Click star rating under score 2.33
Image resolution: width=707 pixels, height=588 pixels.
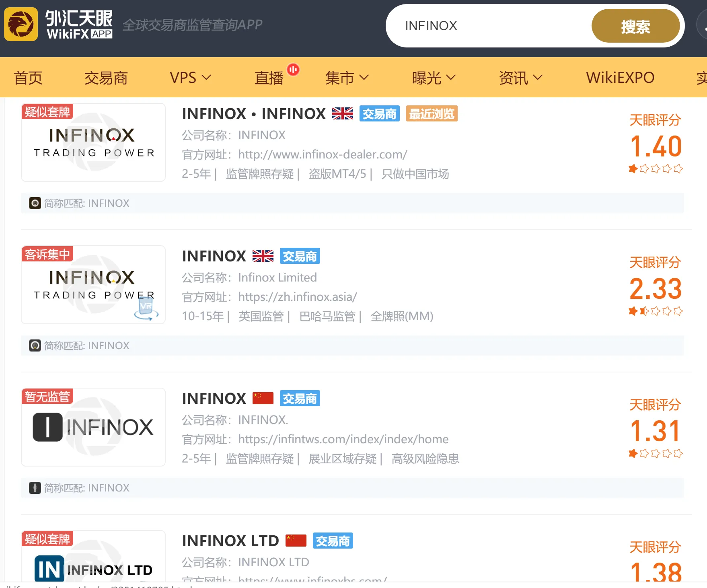(656, 311)
